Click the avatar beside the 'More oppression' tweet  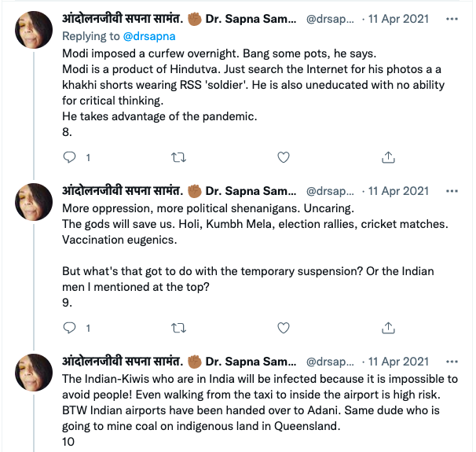[35, 204]
